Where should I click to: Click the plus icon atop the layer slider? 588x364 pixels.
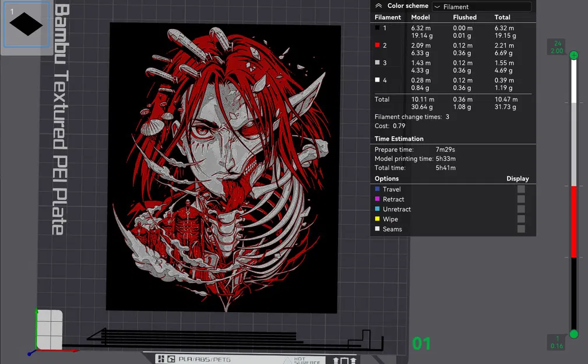(573, 55)
